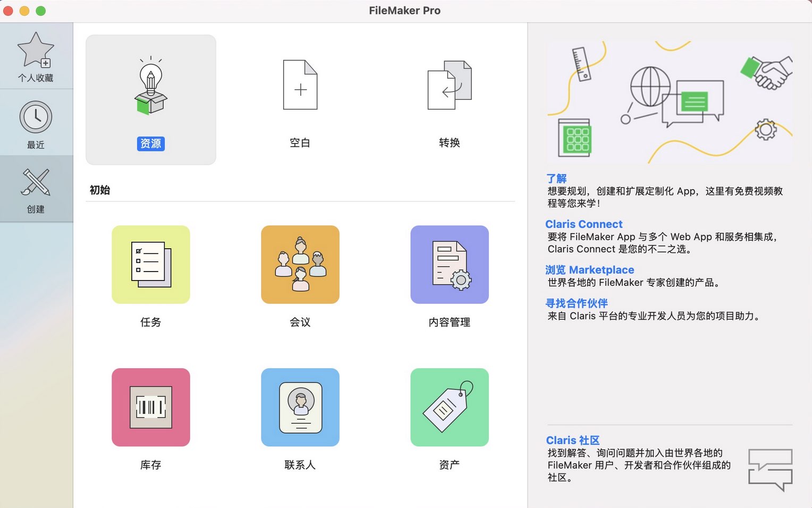
Task: Open the 会议 meeting template icon
Action: pos(300,265)
